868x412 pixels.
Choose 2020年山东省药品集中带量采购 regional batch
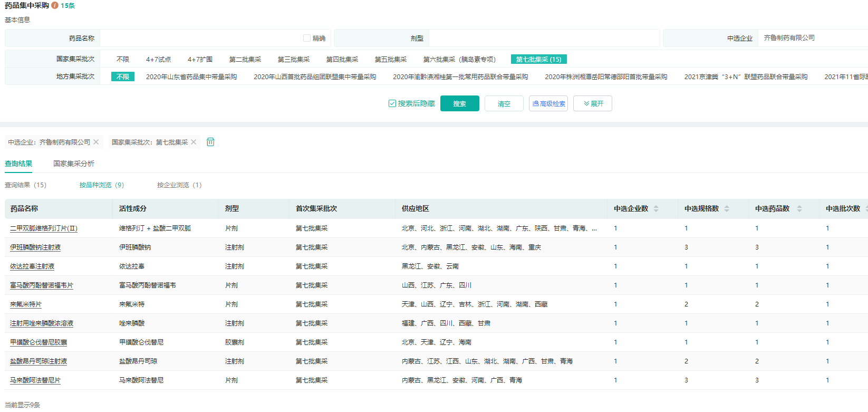[191, 76]
